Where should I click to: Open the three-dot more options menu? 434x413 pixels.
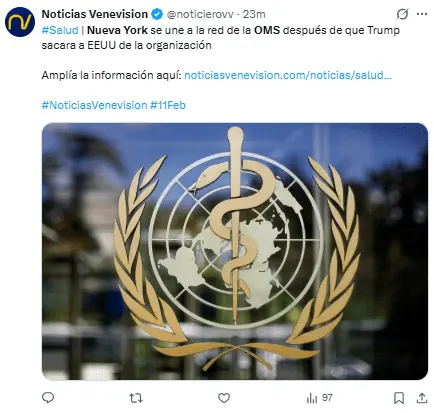[422, 14]
